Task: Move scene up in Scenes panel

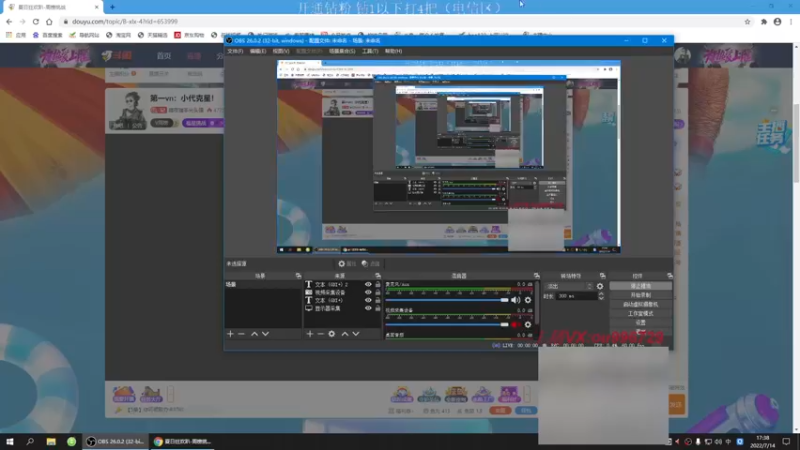Action: [254, 334]
